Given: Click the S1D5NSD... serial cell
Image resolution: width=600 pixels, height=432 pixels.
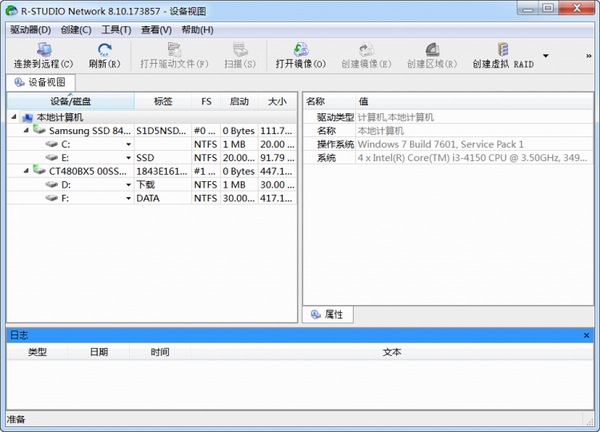Looking at the screenshot, I should point(163,131).
